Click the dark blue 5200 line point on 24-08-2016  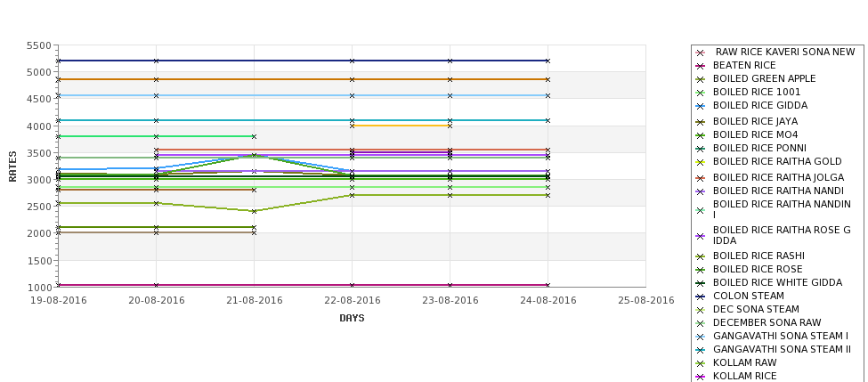pyautogui.click(x=548, y=61)
